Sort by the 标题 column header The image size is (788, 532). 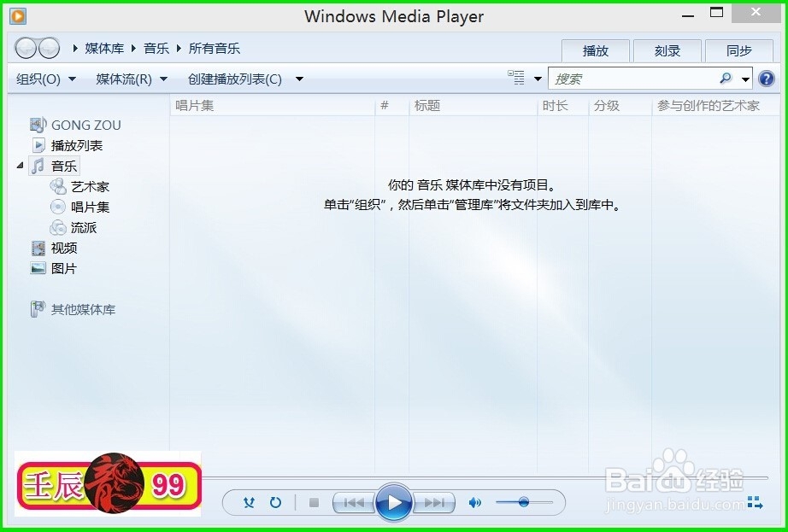[473, 105]
